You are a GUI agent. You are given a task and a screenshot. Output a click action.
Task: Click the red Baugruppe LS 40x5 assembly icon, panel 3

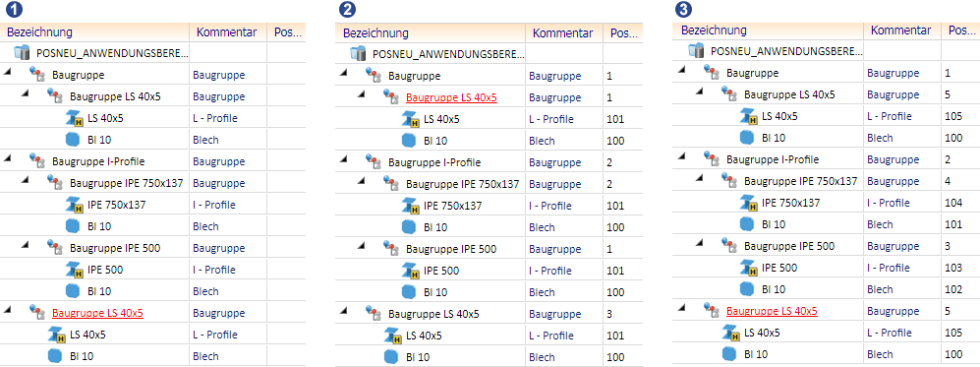[x=711, y=311]
